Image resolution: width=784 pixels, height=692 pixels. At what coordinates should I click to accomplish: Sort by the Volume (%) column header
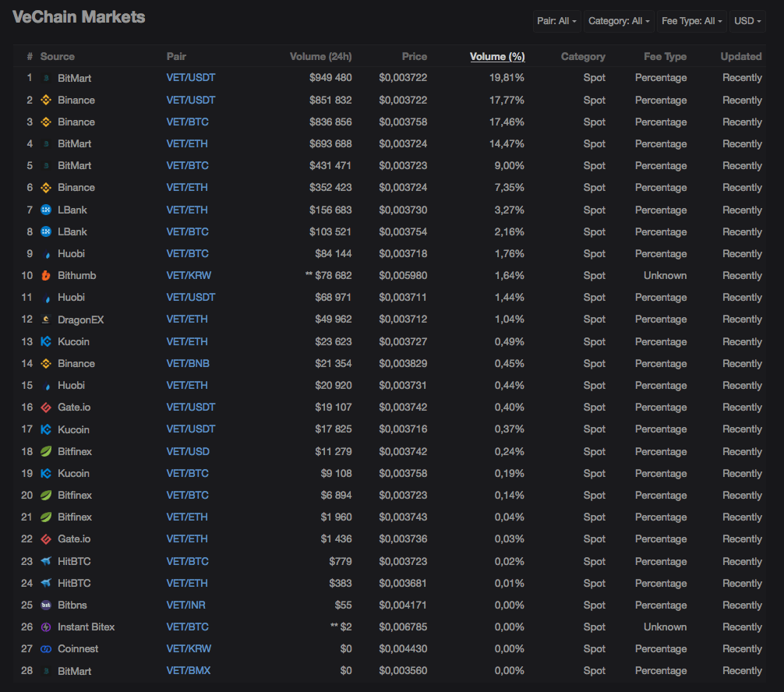coord(497,57)
